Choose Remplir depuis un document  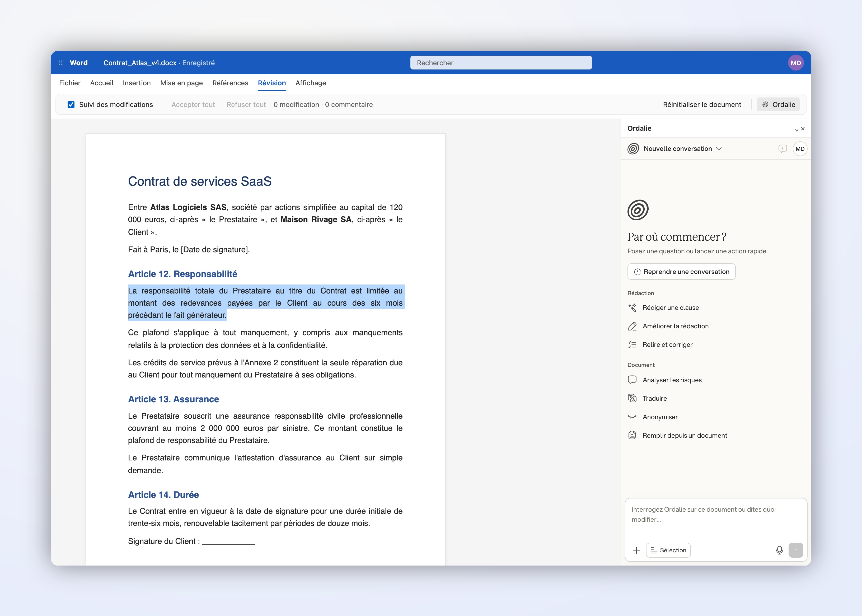[x=678, y=435]
